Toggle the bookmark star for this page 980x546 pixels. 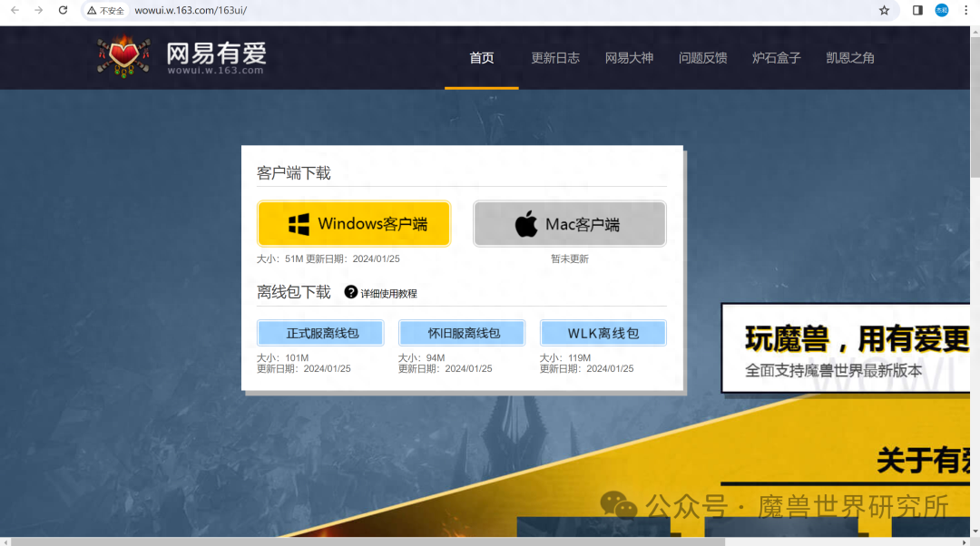click(x=885, y=10)
